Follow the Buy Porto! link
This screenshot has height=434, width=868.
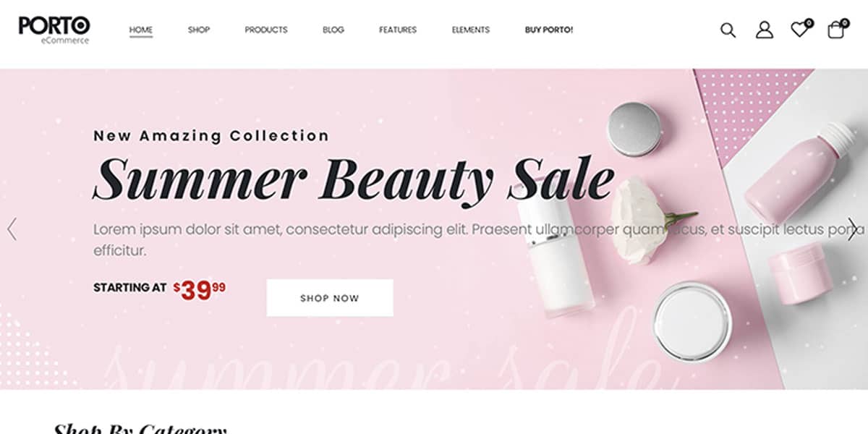click(549, 30)
